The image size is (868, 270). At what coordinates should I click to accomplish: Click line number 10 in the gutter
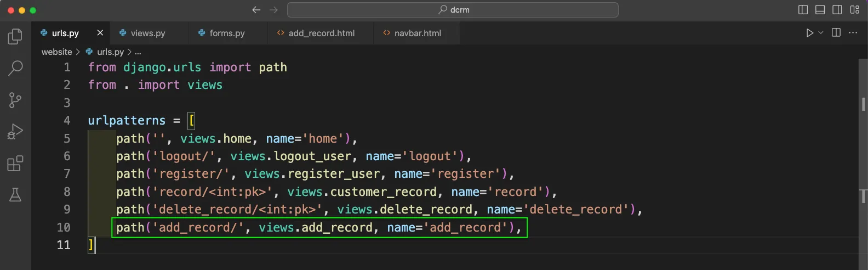pyautogui.click(x=64, y=228)
